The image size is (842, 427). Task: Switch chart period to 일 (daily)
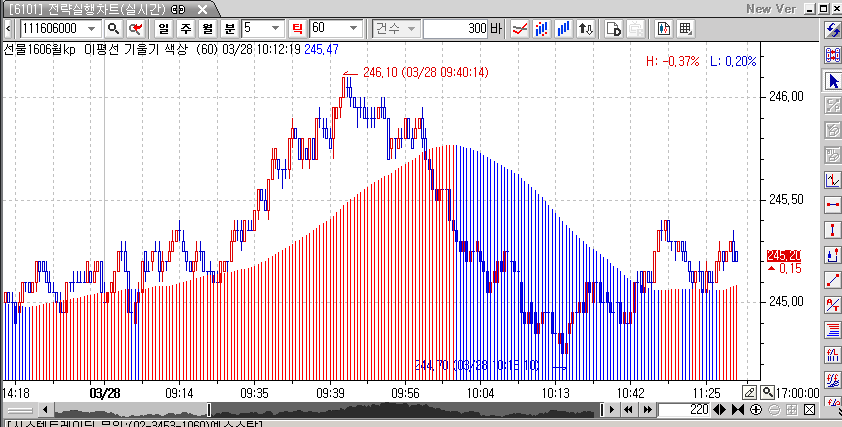point(163,29)
